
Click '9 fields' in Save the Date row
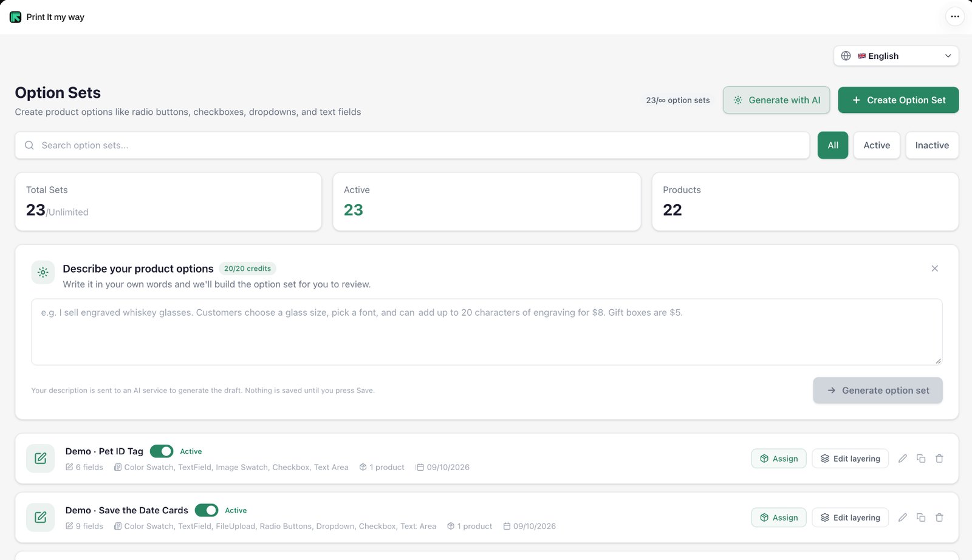coord(84,526)
